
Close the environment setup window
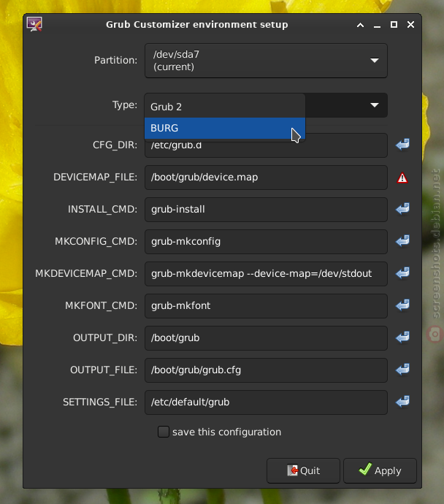pos(410,24)
